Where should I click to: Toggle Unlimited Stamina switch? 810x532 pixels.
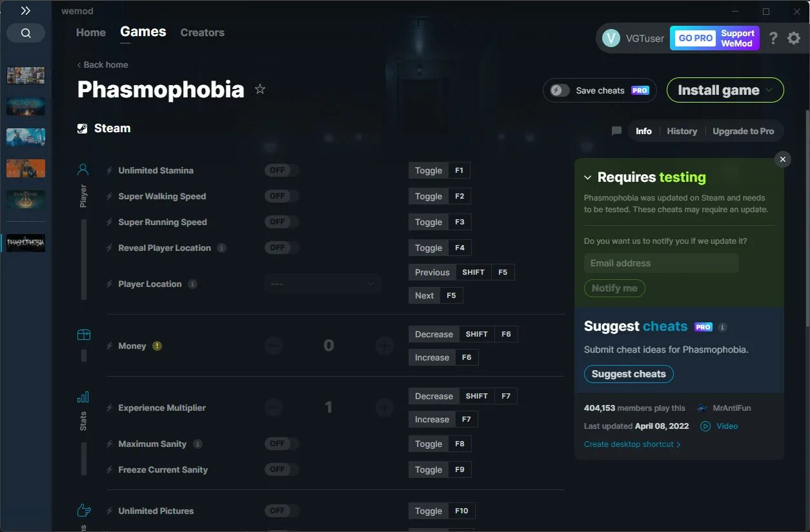pos(282,170)
